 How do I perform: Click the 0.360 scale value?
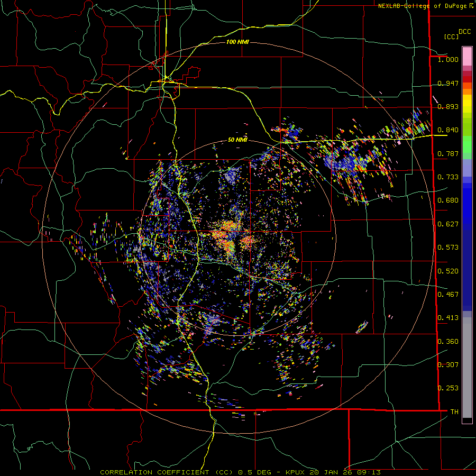click(448, 342)
